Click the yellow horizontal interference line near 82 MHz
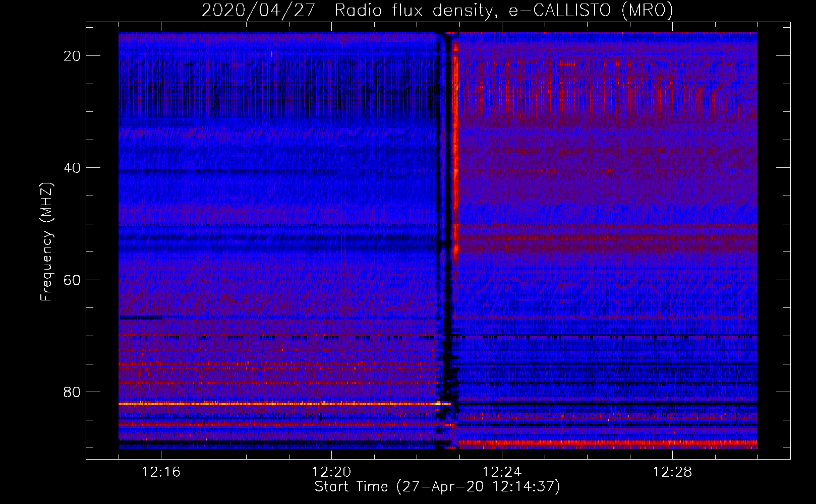 (x=285, y=404)
